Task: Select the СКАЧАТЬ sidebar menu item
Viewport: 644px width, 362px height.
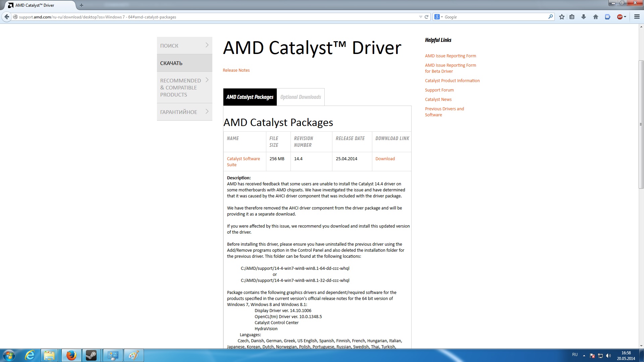Action: tap(184, 63)
